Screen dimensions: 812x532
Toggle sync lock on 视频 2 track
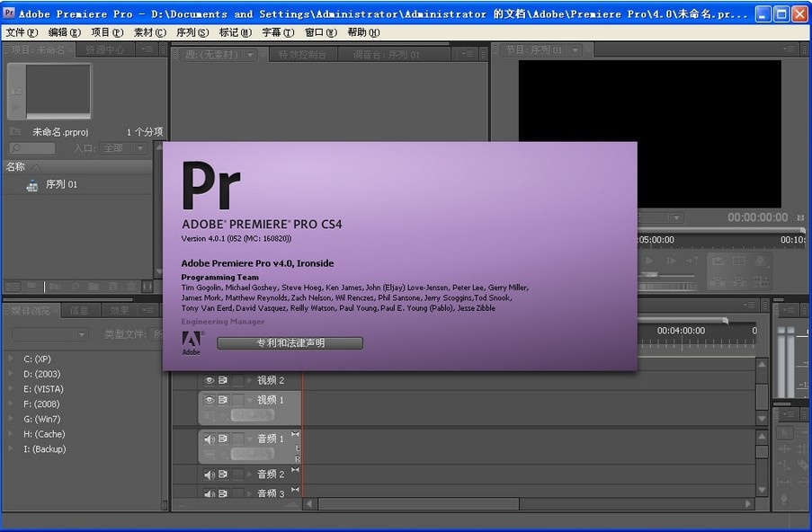click(223, 380)
